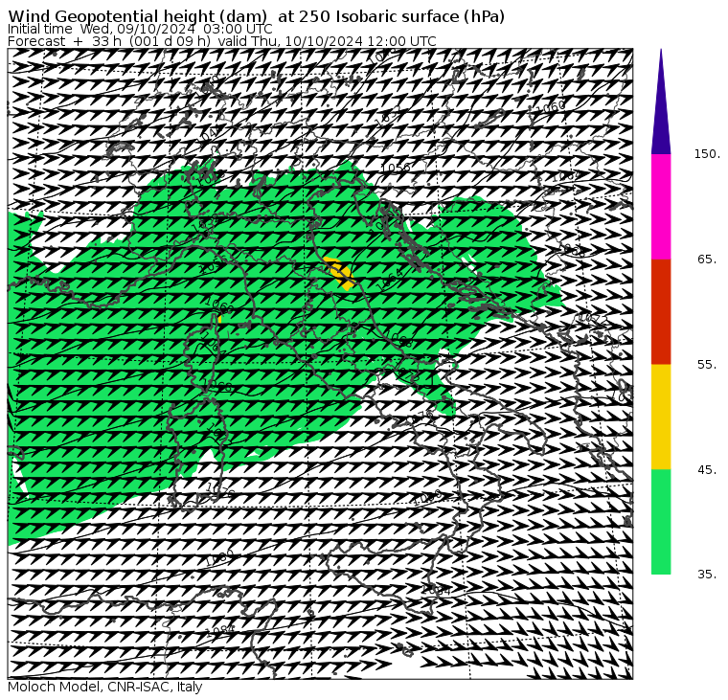Click the yellow wind maximum patch on map
The width and height of the screenshot is (728, 700).
point(338,272)
